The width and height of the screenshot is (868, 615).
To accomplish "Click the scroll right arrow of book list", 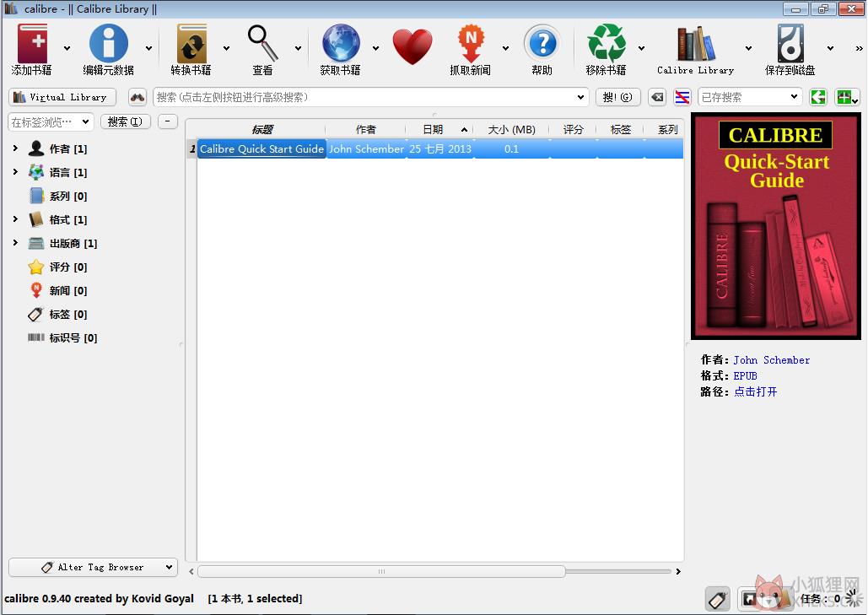I will (678, 571).
